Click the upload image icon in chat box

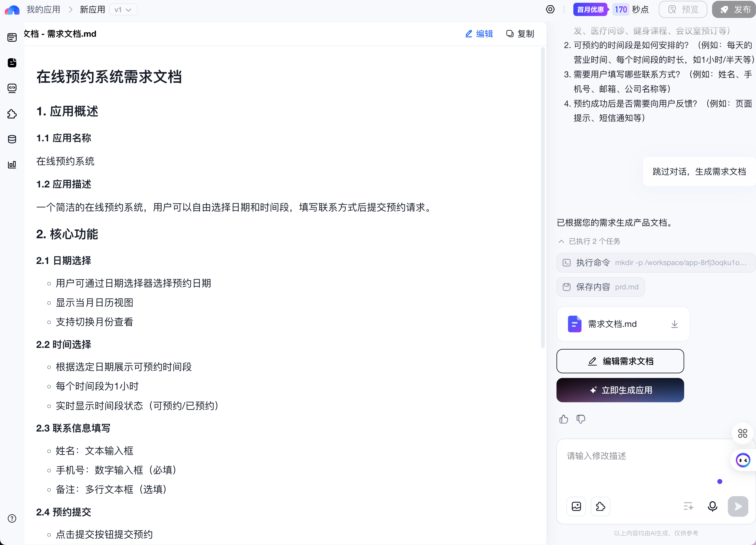576,506
